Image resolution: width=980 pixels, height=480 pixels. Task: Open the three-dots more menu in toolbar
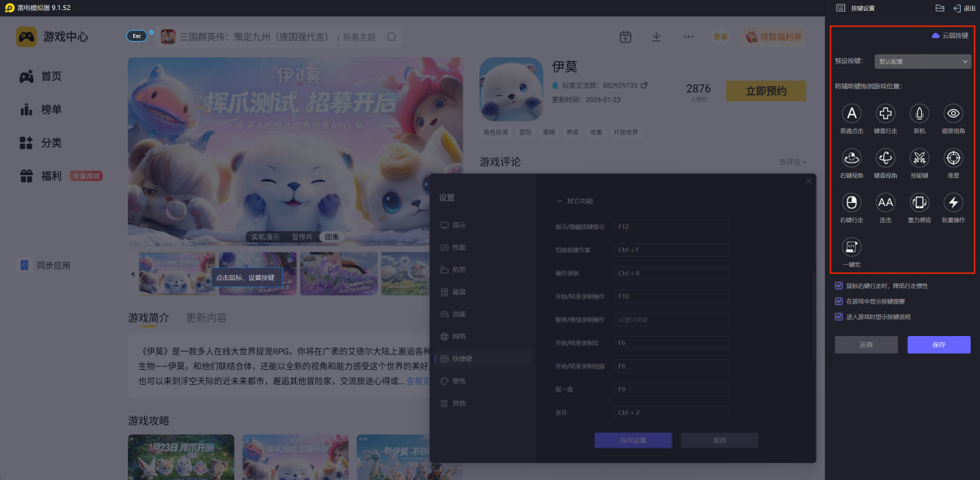[689, 37]
